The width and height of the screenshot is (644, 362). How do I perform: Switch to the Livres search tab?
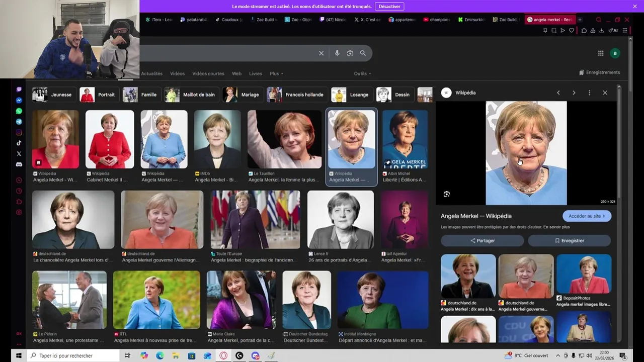[256, 73]
